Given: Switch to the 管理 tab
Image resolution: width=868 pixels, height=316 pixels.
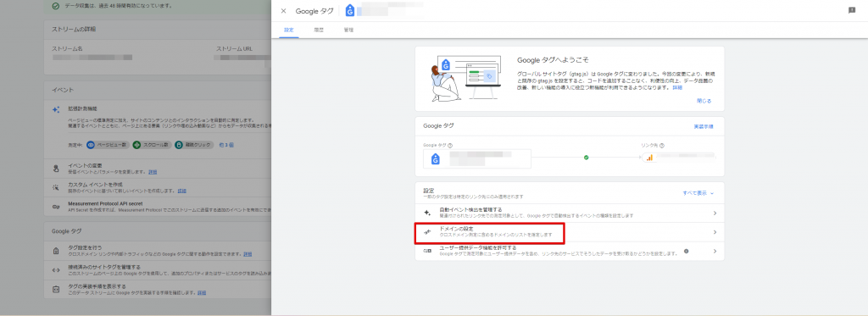Looking at the screenshot, I should tap(348, 30).
